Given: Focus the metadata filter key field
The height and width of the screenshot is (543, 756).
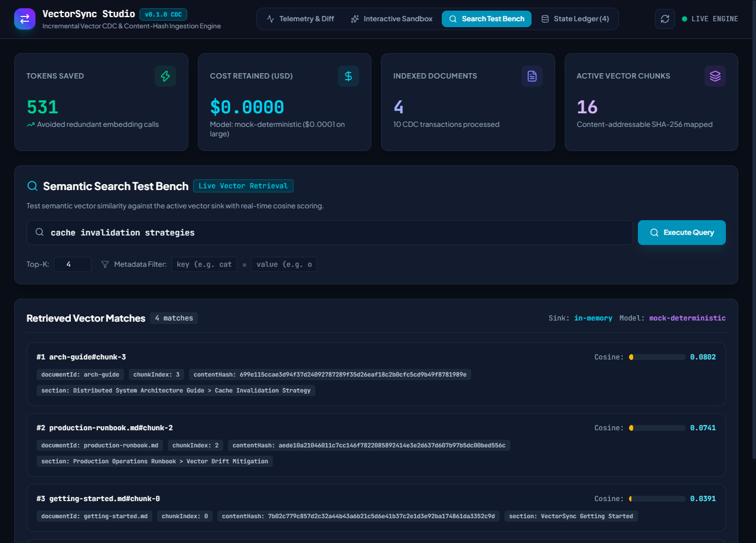Looking at the screenshot, I should tap(204, 264).
